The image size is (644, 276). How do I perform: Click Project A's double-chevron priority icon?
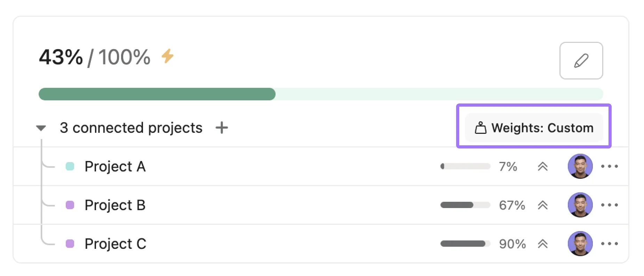(542, 167)
